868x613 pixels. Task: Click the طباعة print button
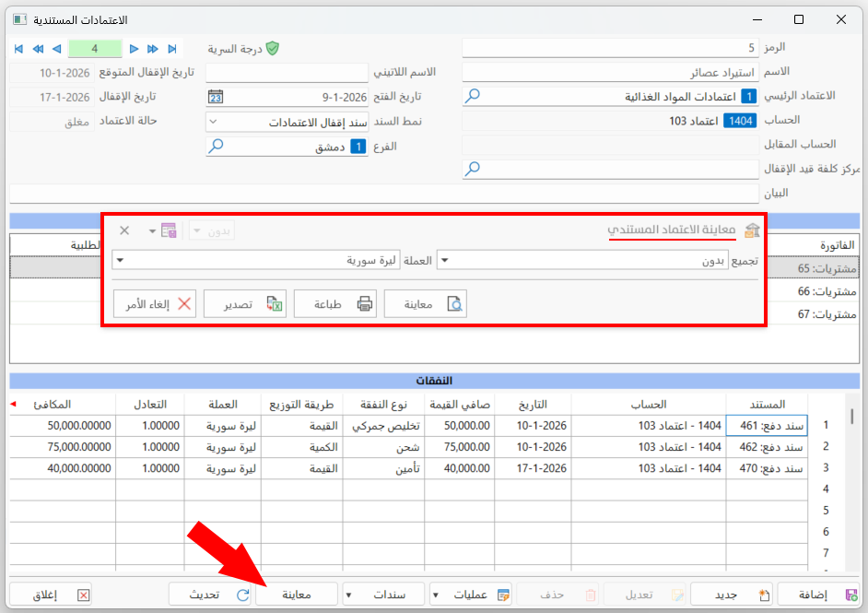tap(334, 304)
